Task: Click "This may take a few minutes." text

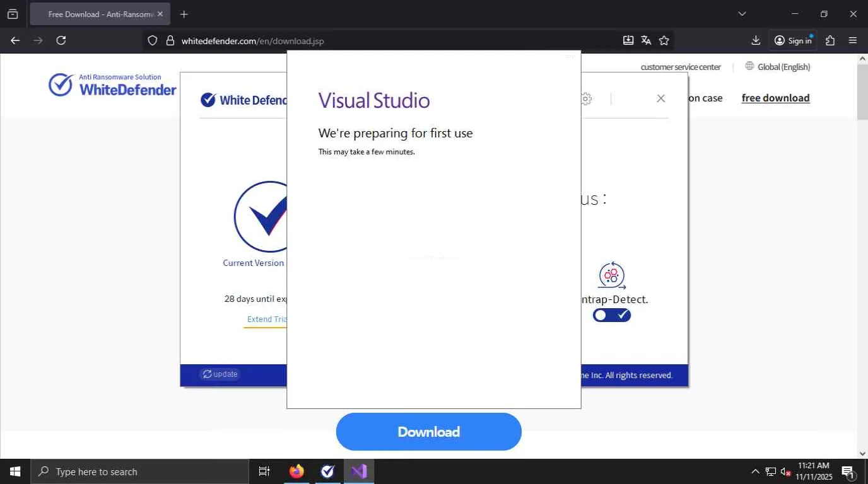Action: (367, 152)
